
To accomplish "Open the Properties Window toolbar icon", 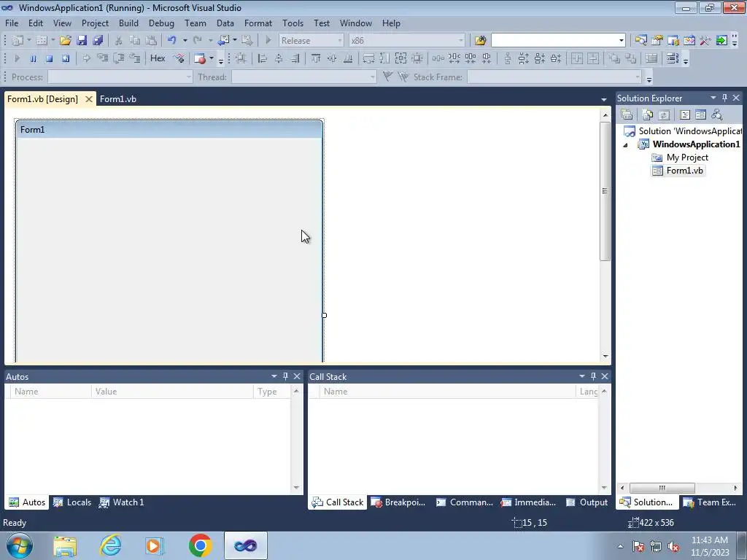I will point(657,41).
